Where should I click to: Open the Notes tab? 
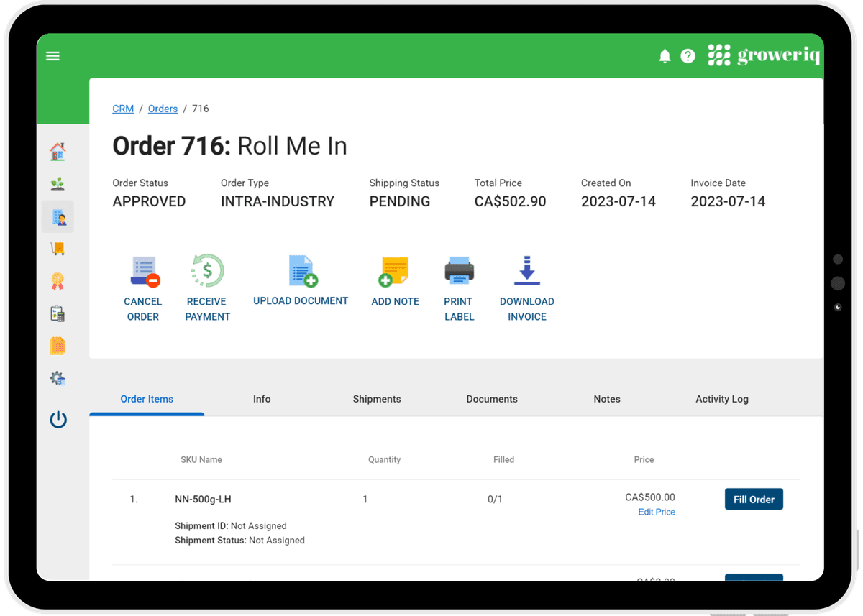click(x=607, y=399)
